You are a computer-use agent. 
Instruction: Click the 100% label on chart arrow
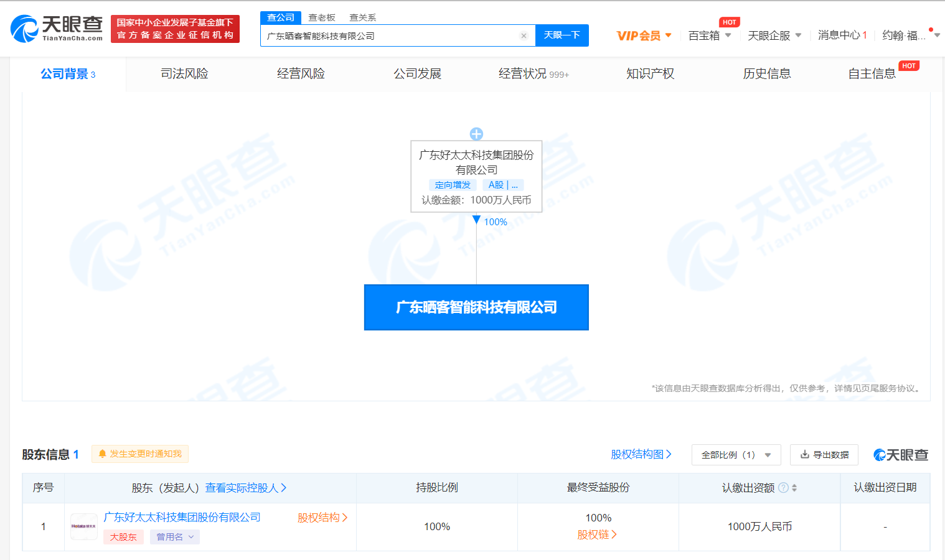496,222
